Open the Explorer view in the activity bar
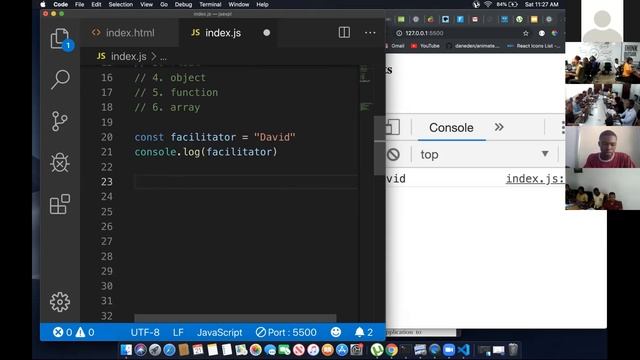Image resolution: width=640 pixels, height=360 pixels. 60,39
